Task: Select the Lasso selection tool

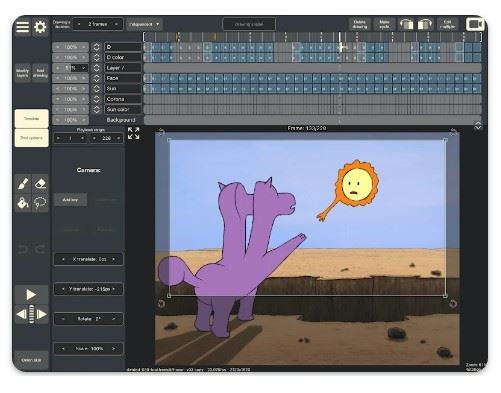Action: pyautogui.click(x=40, y=202)
